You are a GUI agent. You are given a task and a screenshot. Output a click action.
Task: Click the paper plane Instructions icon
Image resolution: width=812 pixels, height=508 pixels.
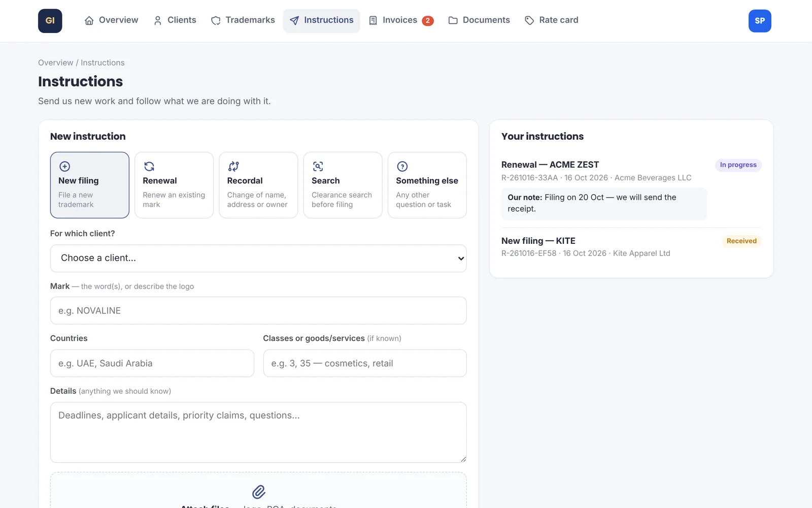coord(294,21)
